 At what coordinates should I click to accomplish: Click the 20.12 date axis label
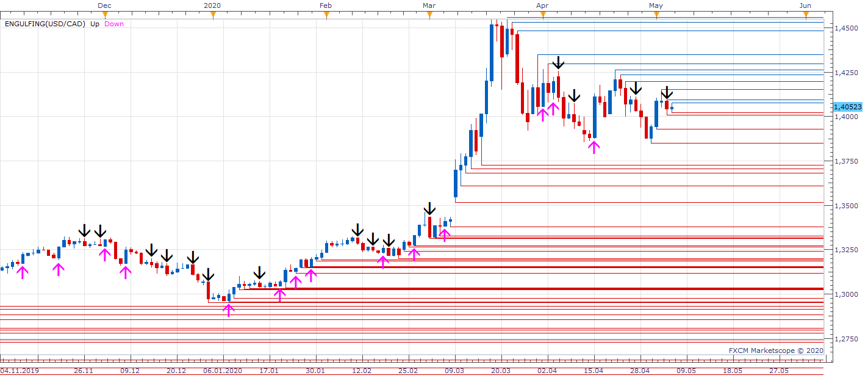click(176, 371)
